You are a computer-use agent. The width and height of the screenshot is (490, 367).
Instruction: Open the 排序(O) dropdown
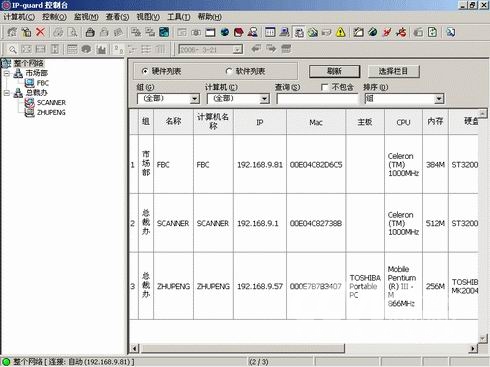[439, 99]
